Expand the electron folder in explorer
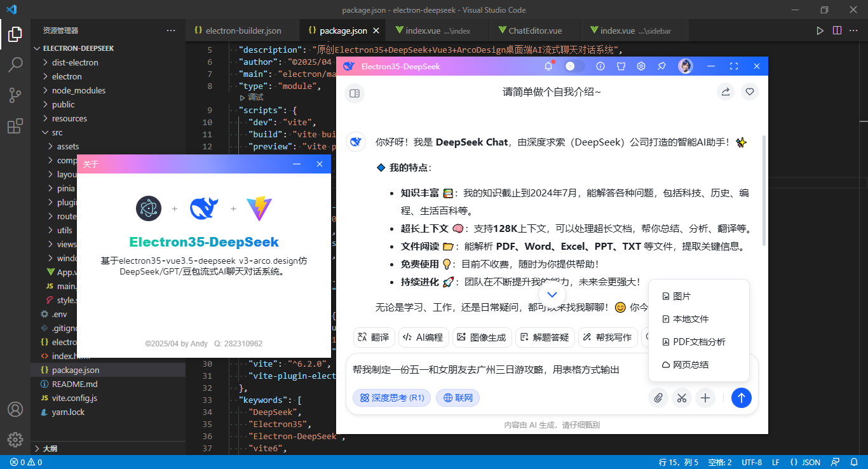This screenshot has height=469, width=868. click(x=108, y=76)
